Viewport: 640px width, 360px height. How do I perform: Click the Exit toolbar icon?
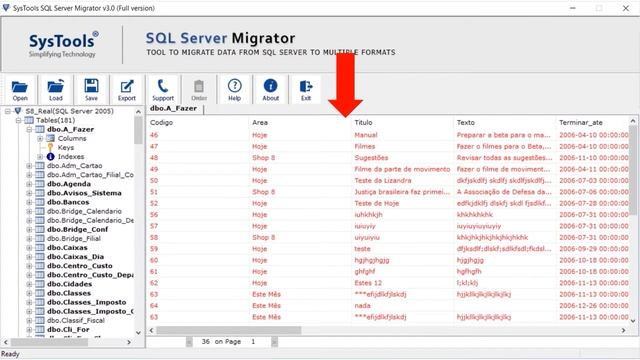point(306,89)
